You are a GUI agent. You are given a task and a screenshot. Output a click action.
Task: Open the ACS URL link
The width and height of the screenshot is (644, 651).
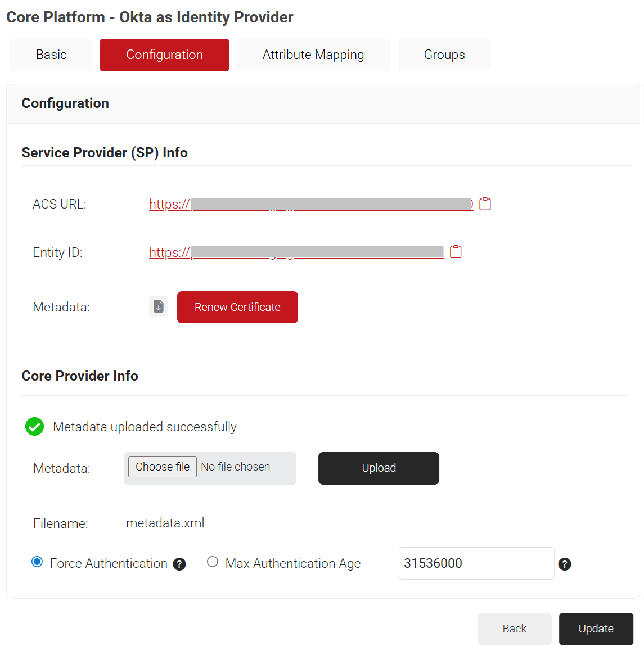310,205
